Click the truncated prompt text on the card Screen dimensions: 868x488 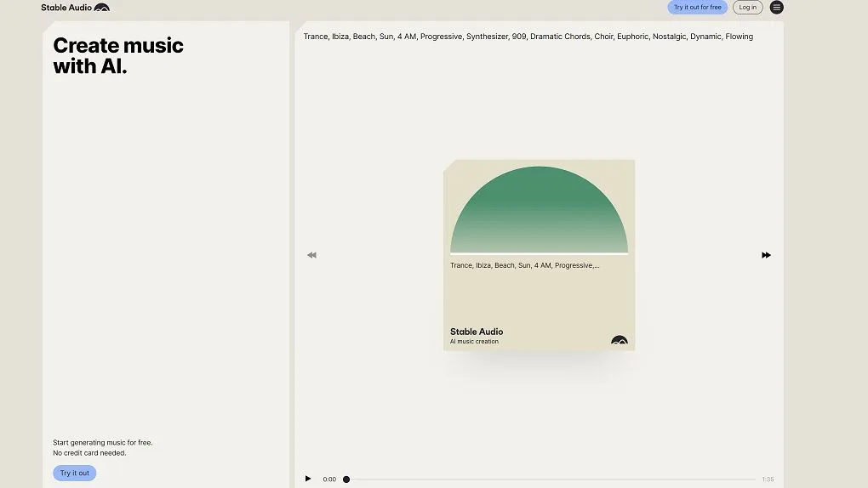click(525, 265)
